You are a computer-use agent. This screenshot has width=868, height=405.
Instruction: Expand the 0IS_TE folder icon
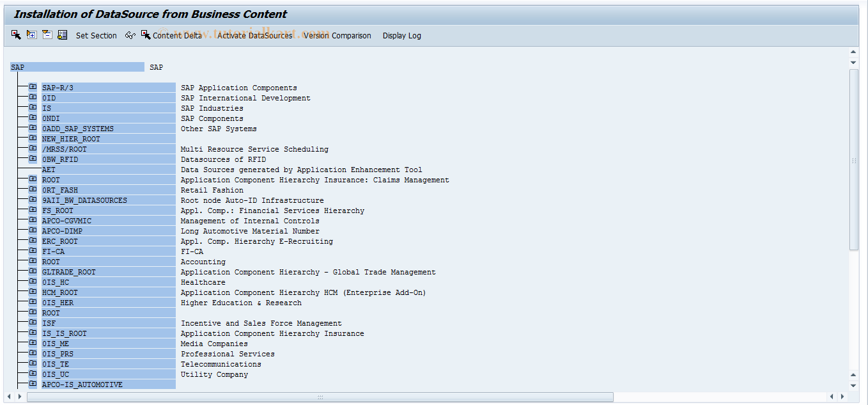tap(33, 363)
